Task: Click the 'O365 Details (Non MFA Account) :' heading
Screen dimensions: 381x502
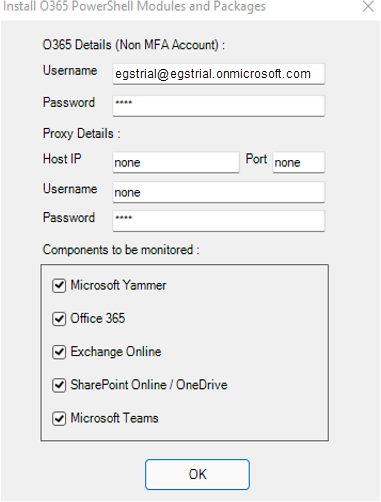Action: pyautogui.click(x=134, y=45)
